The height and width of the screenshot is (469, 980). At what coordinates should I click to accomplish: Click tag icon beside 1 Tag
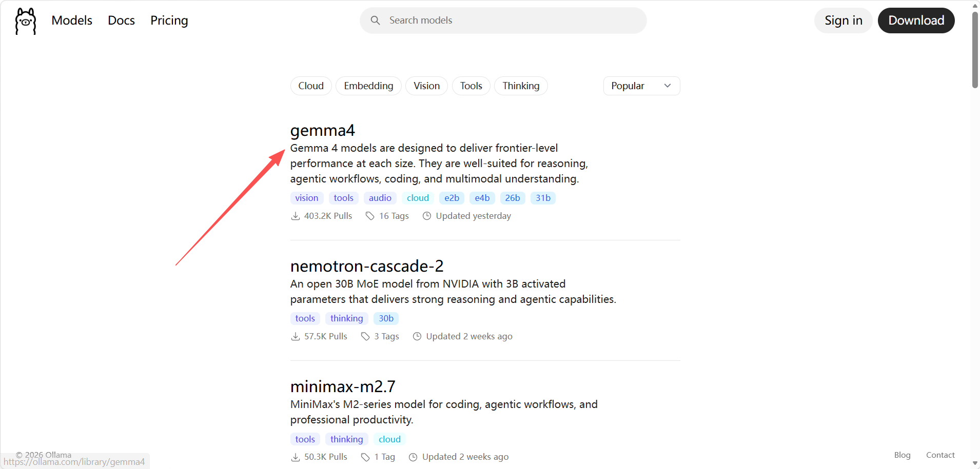(365, 457)
